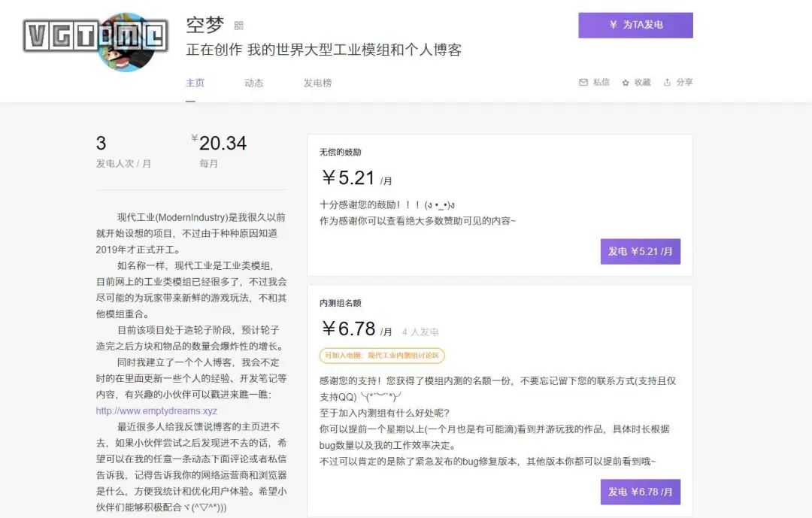This screenshot has width=812, height=518.
Task: Select the 内测组名额 plan title
Action: [x=340, y=303]
